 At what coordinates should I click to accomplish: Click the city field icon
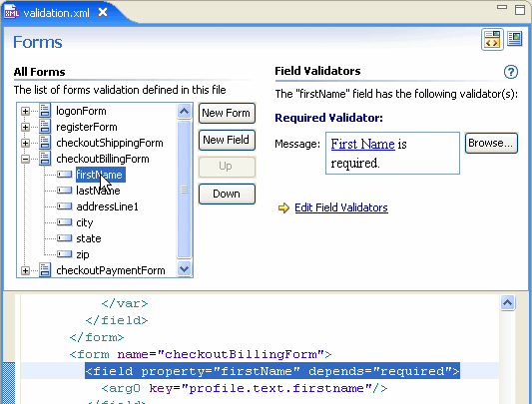pyautogui.click(x=64, y=222)
